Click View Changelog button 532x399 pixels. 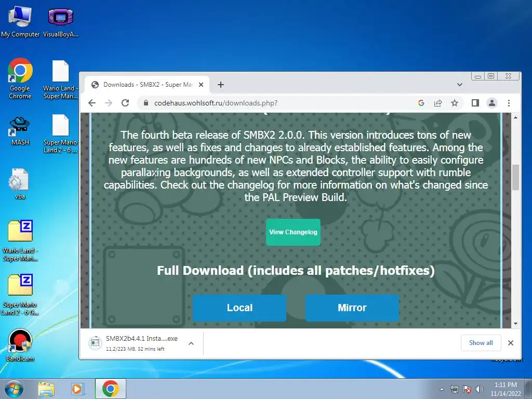point(293,232)
